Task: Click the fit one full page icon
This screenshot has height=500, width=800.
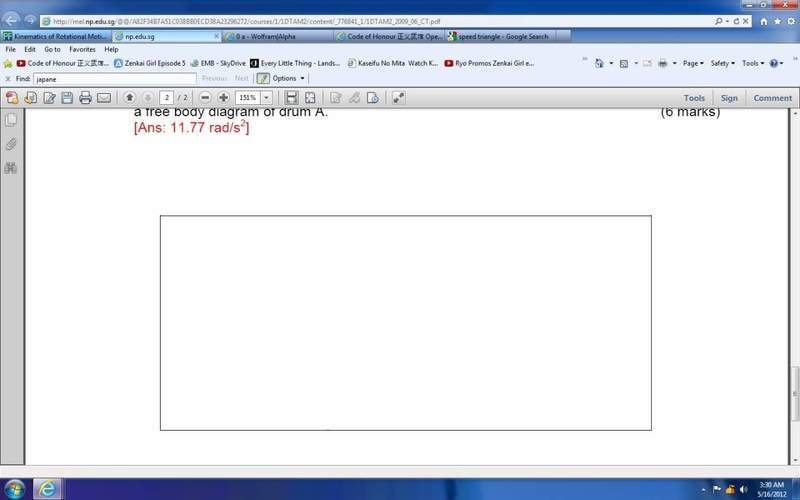Action: tap(310, 97)
